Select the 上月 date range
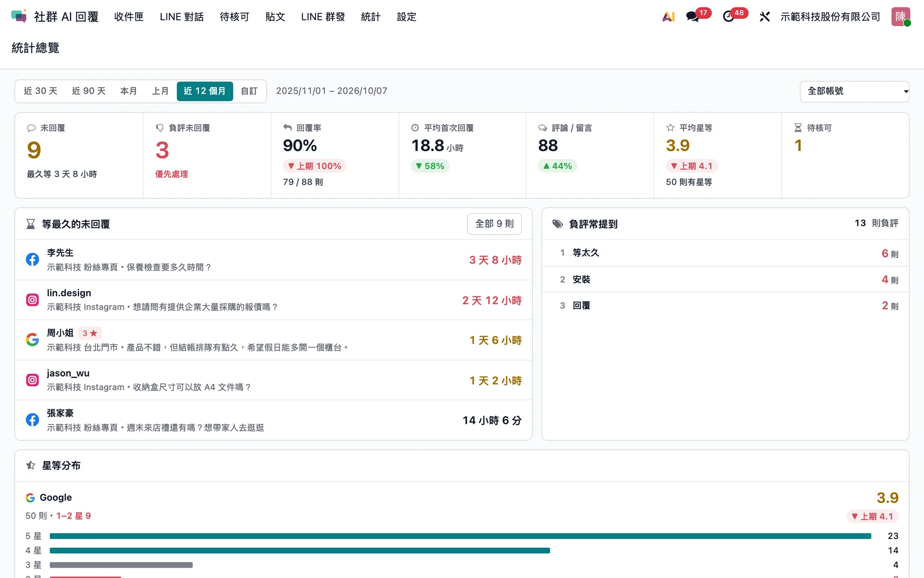Screen dimensions: 924x578 pyautogui.click(x=160, y=91)
